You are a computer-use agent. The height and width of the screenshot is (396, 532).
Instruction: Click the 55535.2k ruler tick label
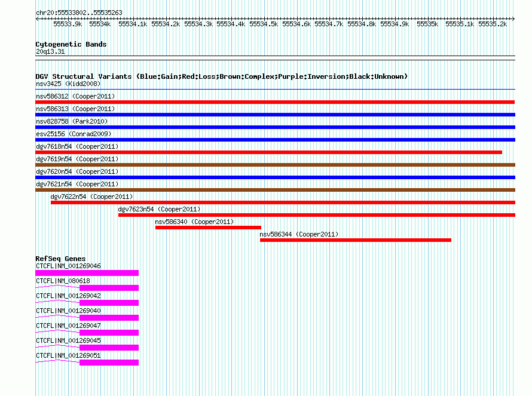[x=493, y=24]
